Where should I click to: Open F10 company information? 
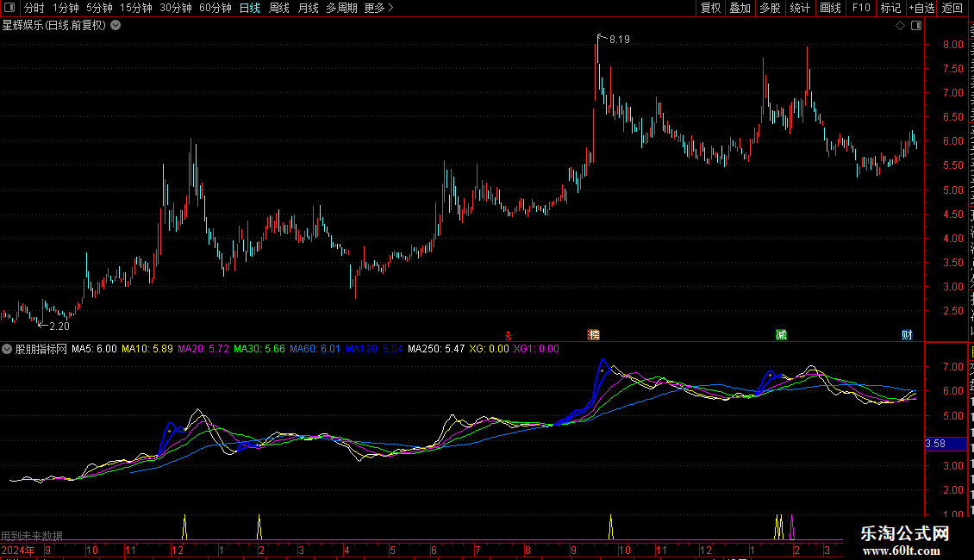pyautogui.click(x=861, y=8)
